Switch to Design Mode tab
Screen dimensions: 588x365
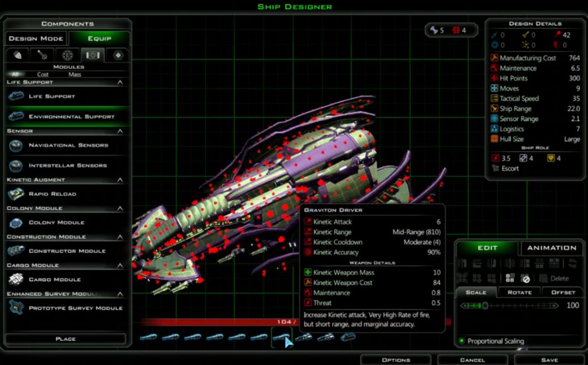point(36,38)
